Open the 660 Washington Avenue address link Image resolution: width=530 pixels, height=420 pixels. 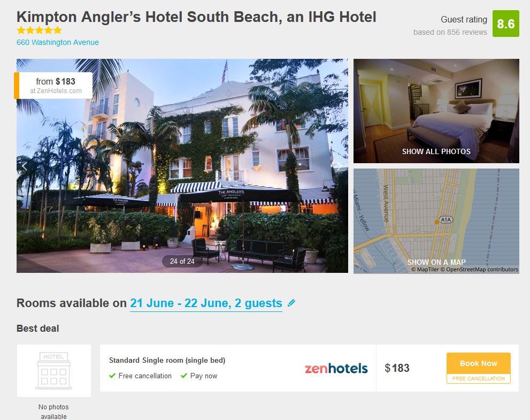click(58, 42)
